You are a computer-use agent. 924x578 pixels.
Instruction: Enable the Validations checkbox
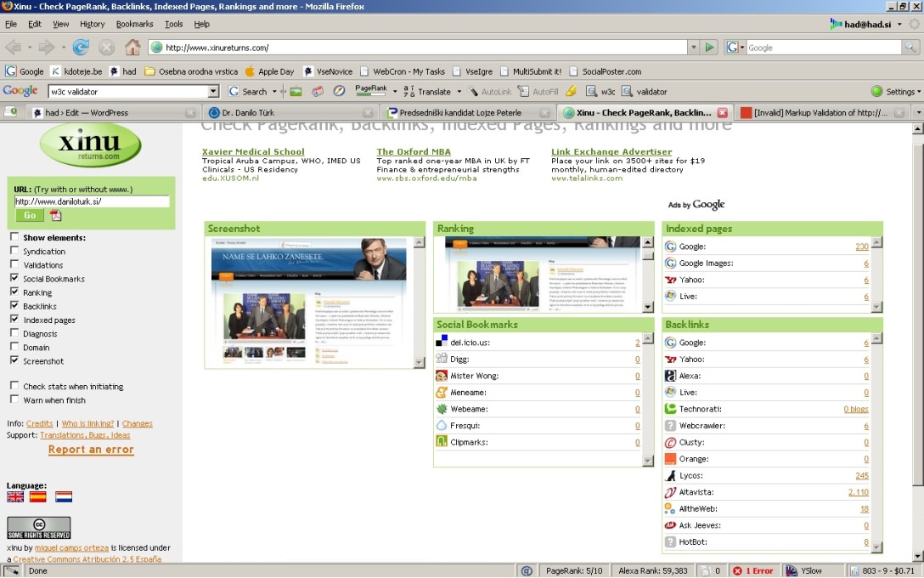click(14, 263)
